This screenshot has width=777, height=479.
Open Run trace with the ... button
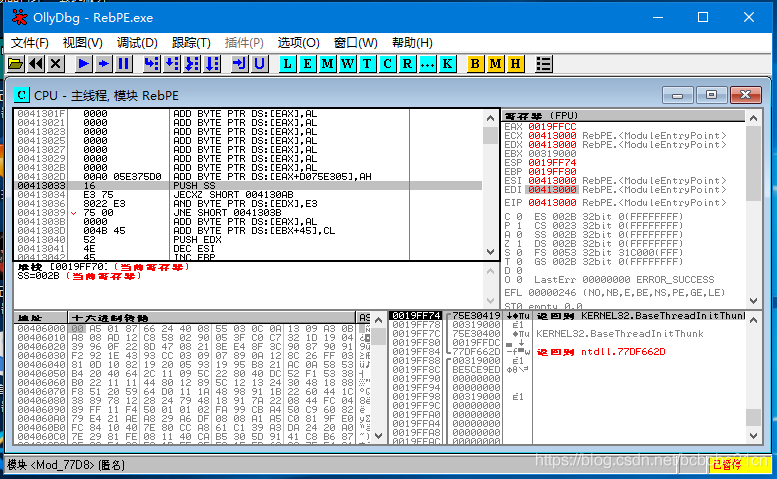(427, 63)
